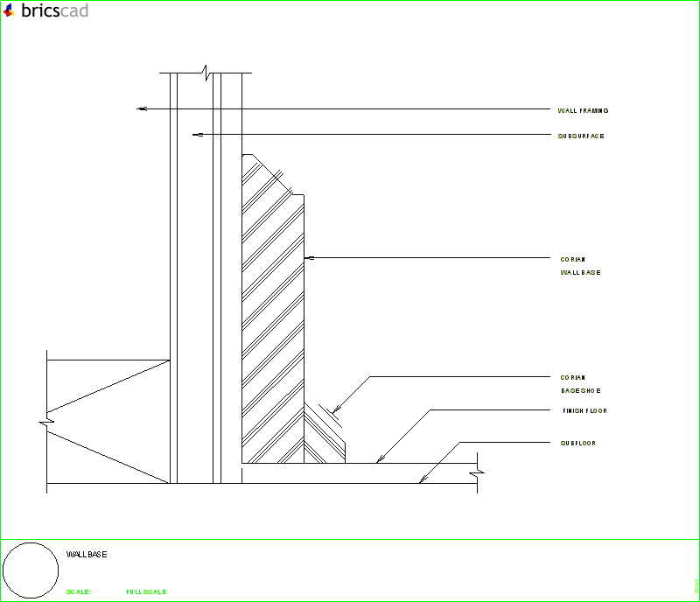Select the hatched Corian wall base section
Viewport: 700px width, 602px height.
(x=271, y=306)
